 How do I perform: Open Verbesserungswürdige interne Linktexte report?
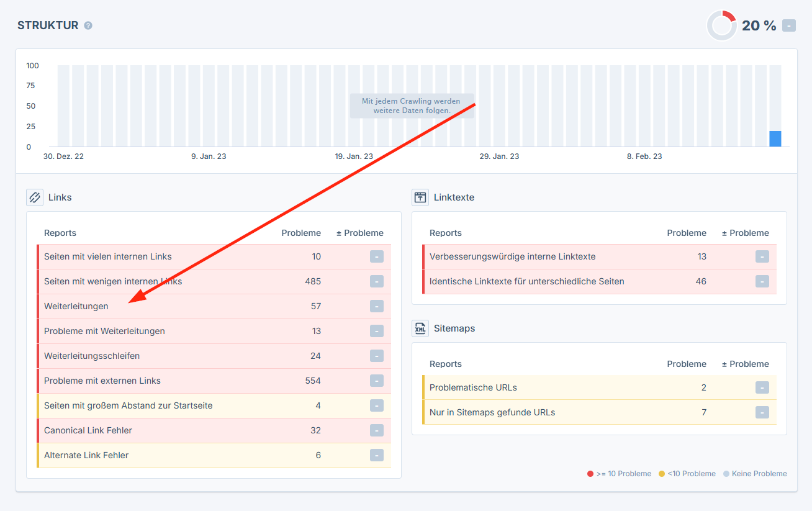(512, 256)
